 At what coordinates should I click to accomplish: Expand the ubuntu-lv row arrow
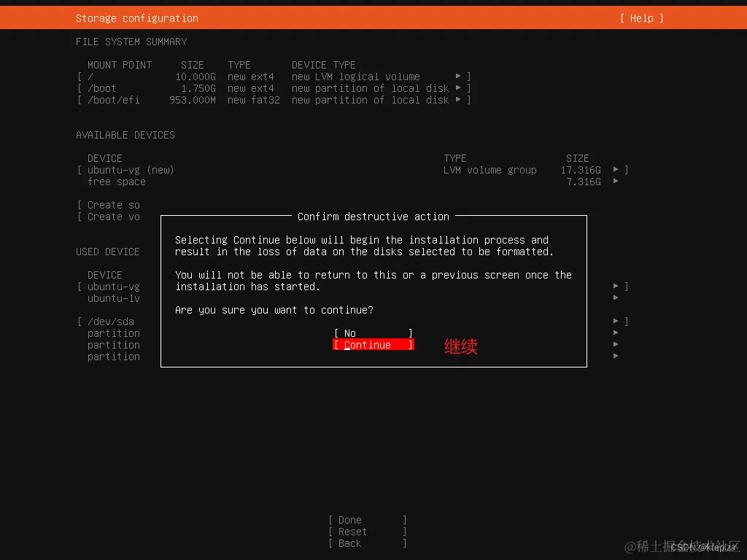[x=616, y=298]
